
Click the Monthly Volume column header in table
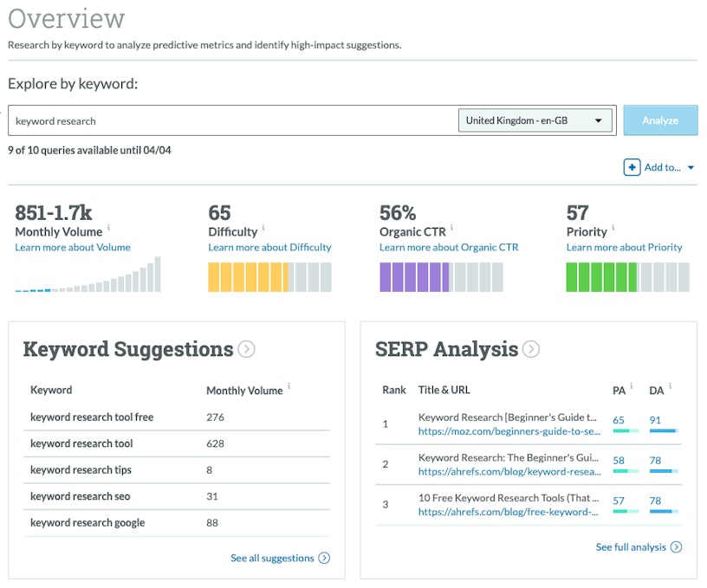[244, 391]
